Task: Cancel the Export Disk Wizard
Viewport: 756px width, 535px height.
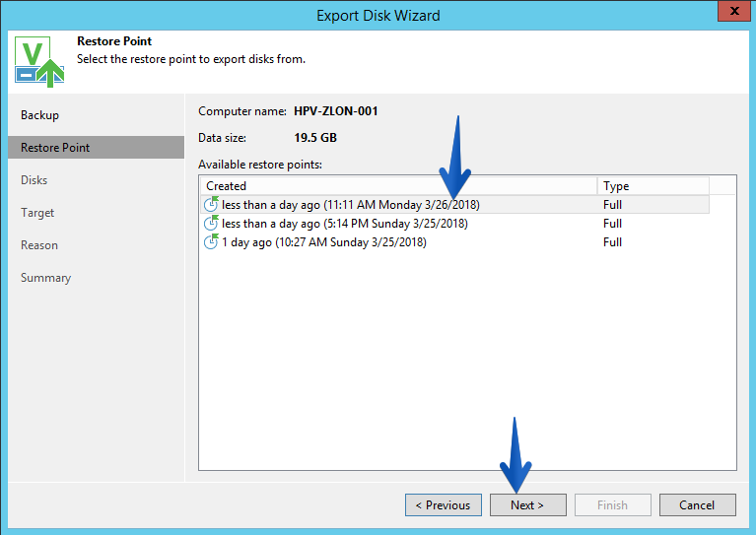Action: pos(697,504)
